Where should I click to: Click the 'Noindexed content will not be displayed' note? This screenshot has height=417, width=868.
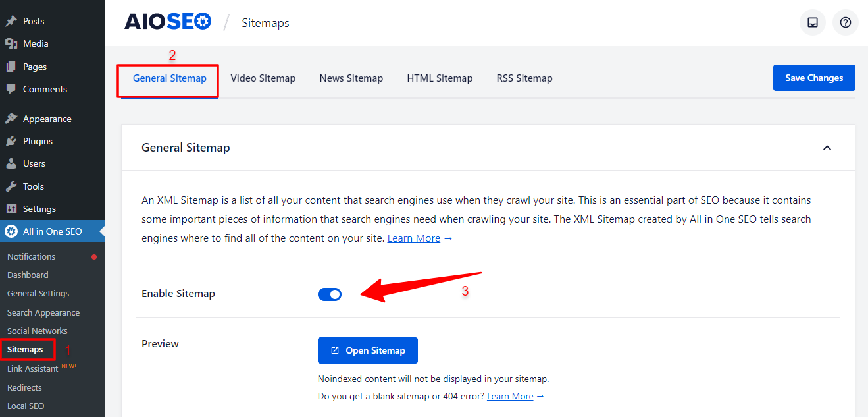pyautogui.click(x=433, y=379)
